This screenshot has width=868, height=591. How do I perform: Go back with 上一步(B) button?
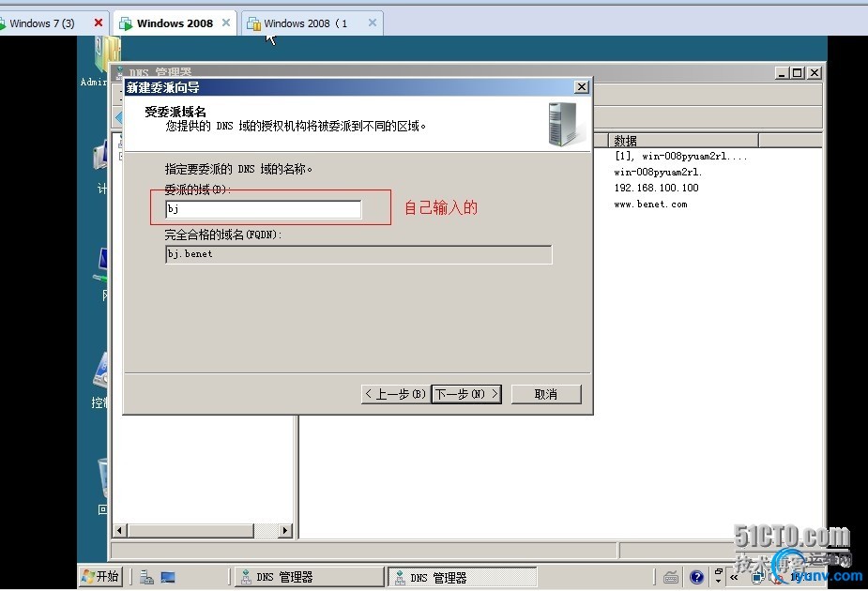coord(395,394)
